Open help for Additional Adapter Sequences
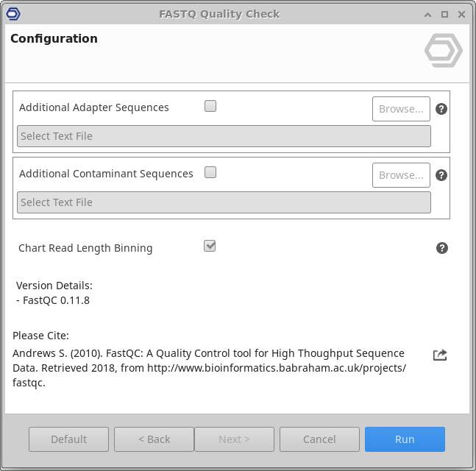Image resolution: width=476 pixels, height=471 pixels. (441, 109)
